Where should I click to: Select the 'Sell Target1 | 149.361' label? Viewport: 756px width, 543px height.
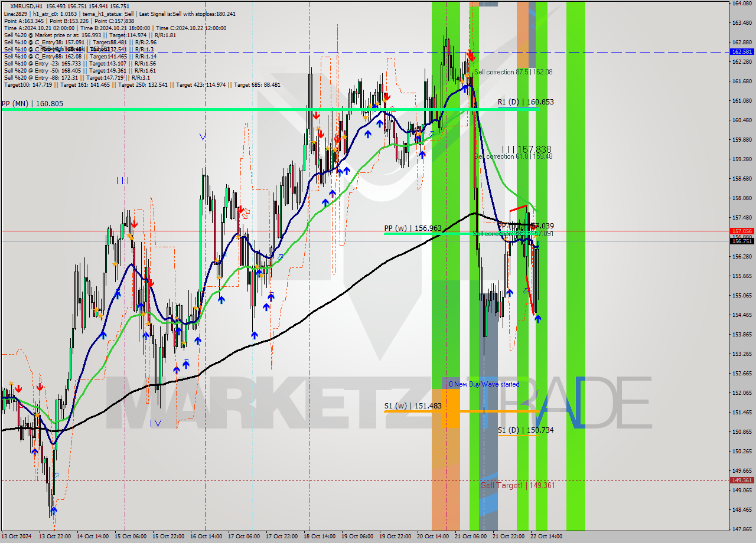tap(518, 485)
